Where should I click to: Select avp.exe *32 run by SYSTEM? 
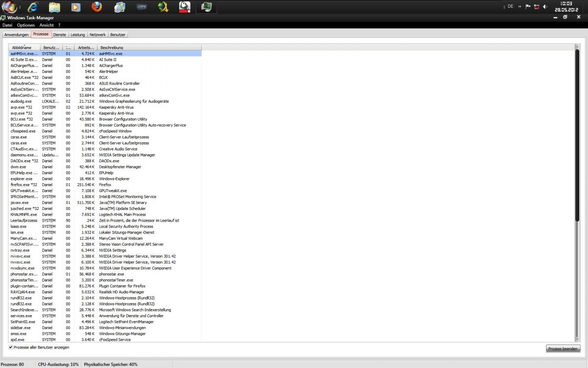[x=105, y=107]
